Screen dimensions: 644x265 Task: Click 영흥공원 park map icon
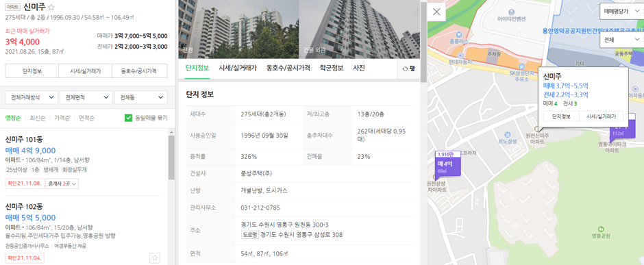(601, 229)
